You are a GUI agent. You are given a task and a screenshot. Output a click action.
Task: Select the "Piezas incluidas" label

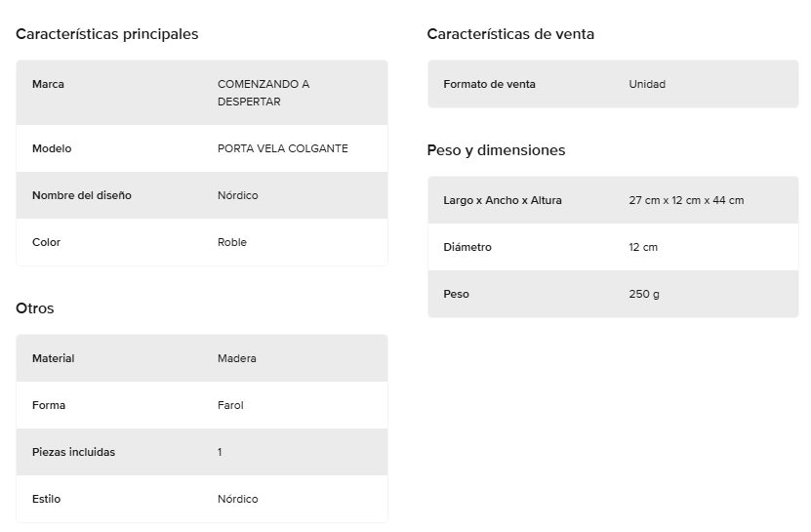click(x=73, y=452)
